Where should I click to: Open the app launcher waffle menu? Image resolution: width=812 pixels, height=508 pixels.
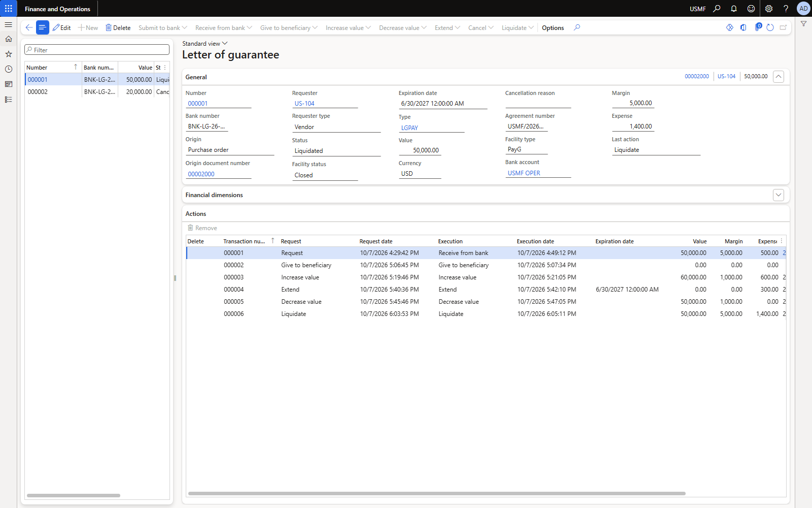point(9,9)
